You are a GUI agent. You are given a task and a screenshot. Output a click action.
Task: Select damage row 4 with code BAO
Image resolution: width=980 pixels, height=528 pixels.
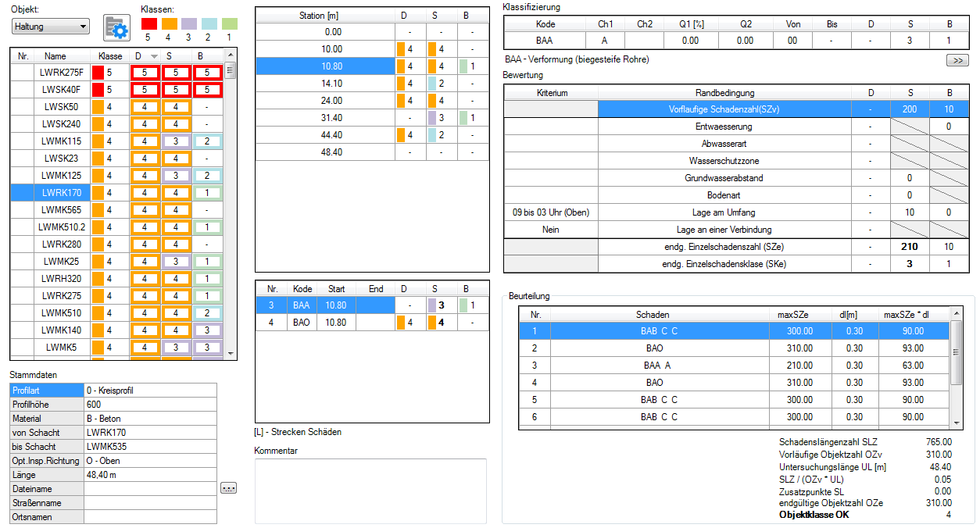302,322
